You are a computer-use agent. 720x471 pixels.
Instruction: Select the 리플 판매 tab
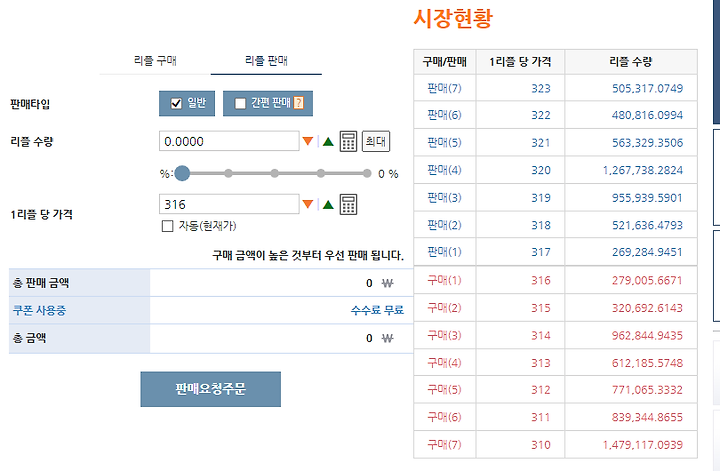click(x=266, y=61)
